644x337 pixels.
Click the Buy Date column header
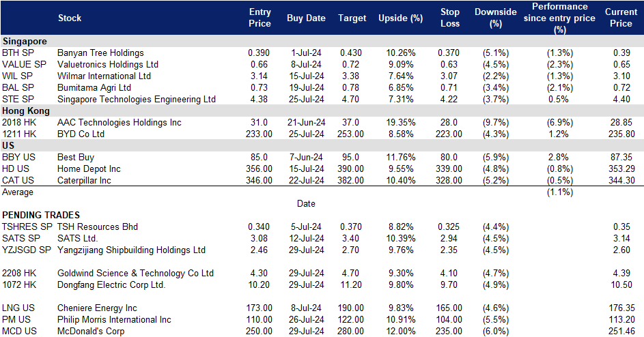tap(306, 18)
